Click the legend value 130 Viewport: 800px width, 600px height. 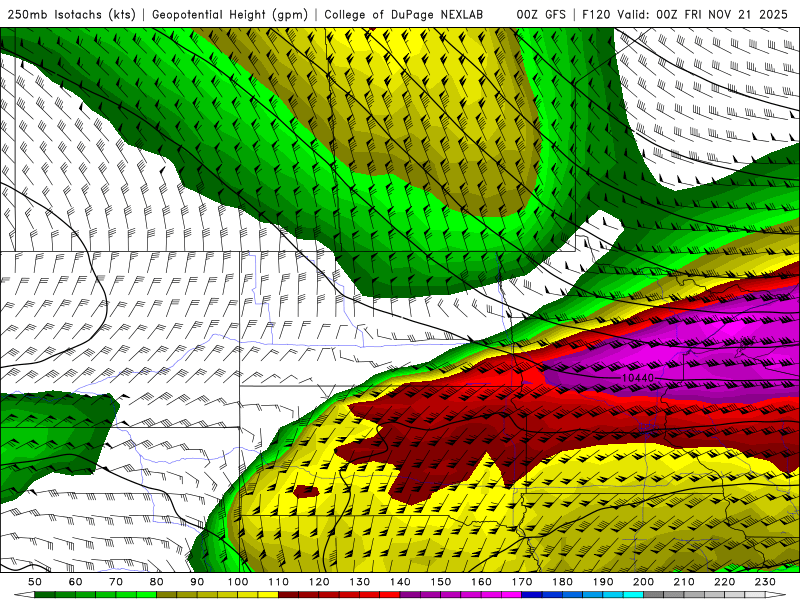pos(359,582)
